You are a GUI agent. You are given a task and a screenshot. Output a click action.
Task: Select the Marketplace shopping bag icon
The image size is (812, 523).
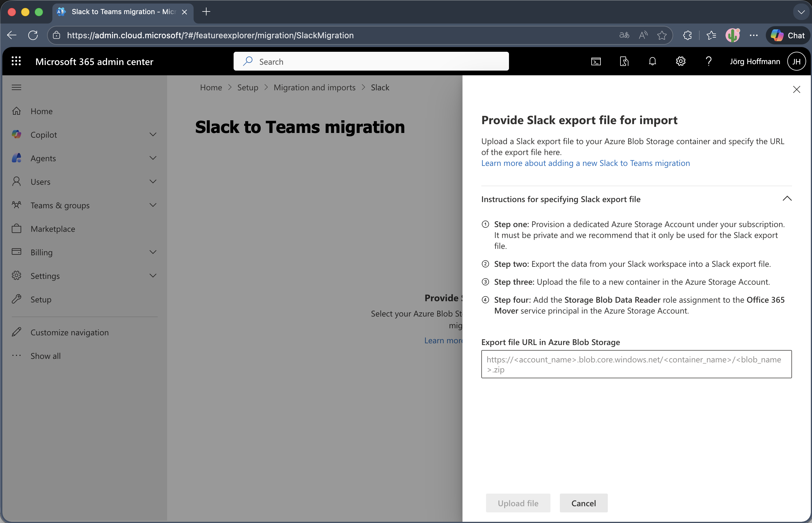point(16,229)
